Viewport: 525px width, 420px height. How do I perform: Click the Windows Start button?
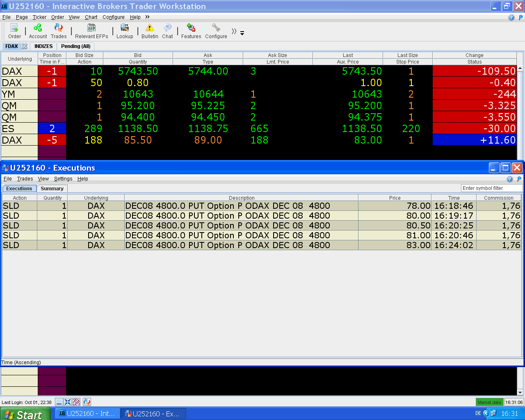coord(25,414)
